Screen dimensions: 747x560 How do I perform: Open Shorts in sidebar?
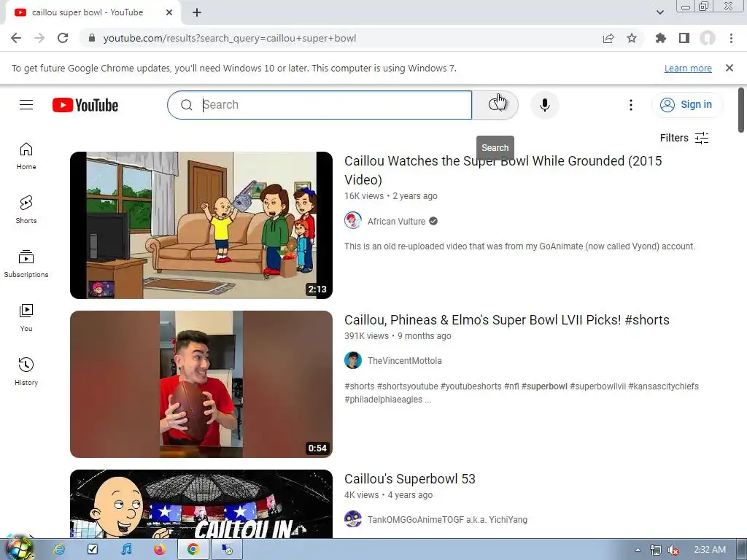click(26, 210)
